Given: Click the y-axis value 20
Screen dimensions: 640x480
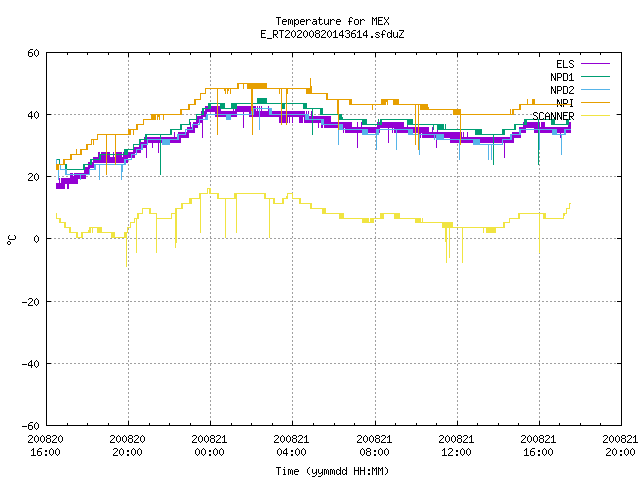Looking at the screenshot, I should [x=33, y=177].
